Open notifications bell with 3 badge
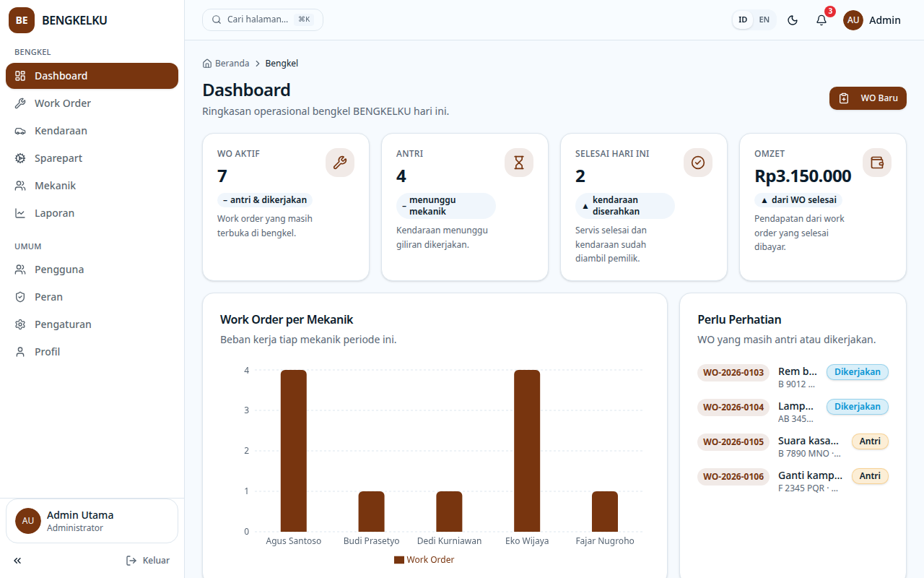The width and height of the screenshot is (924, 578). 821,20
